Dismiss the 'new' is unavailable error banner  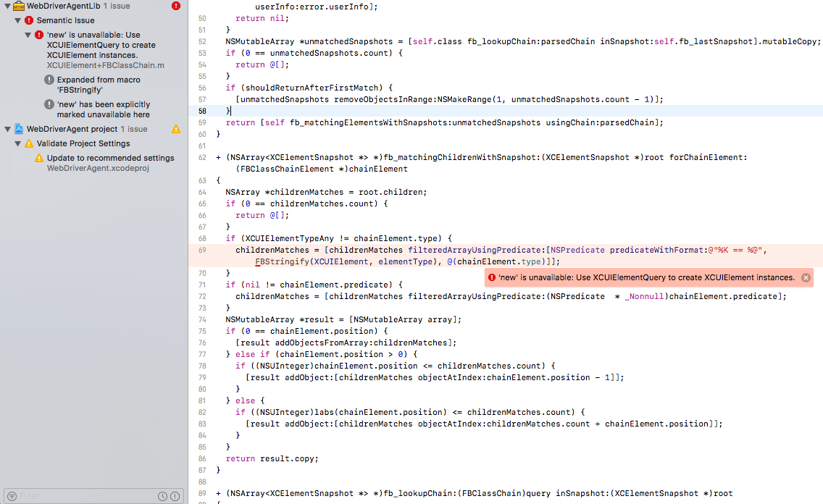point(806,277)
